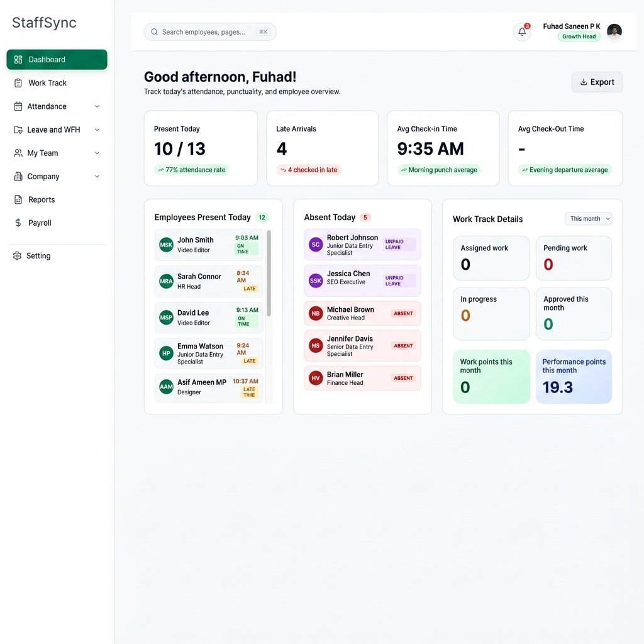Screen dimensions: 644x644
Task: Click the My Team people icon
Action: (x=18, y=153)
